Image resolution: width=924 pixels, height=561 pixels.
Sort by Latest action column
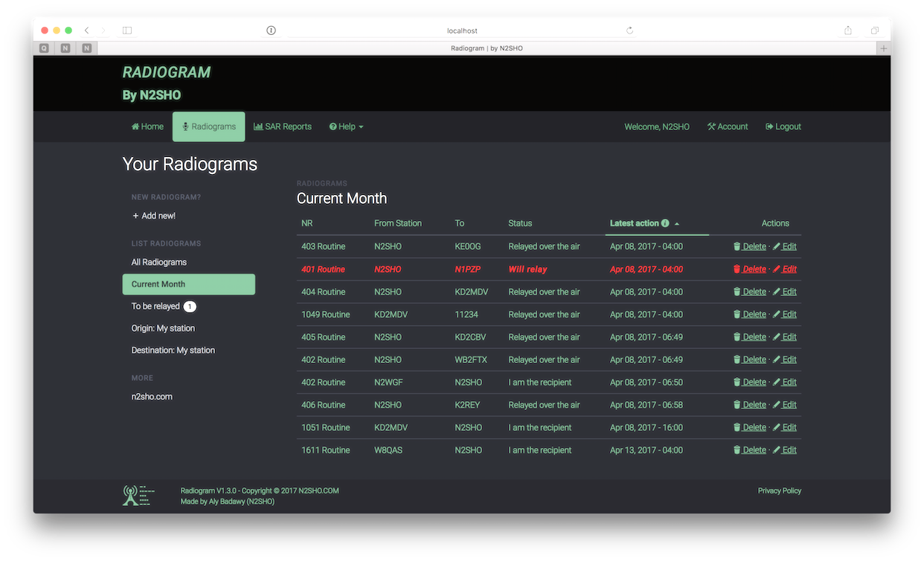644,223
